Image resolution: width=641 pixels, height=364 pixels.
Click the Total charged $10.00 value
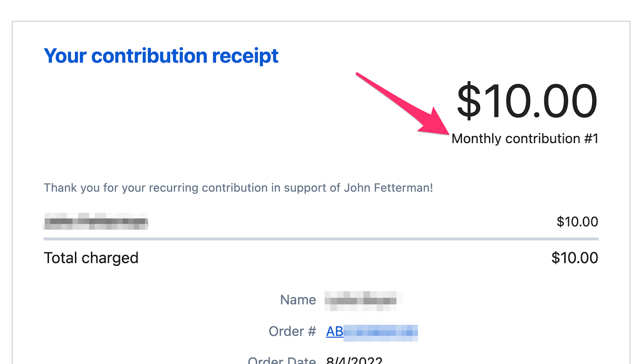pyautogui.click(x=574, y=258)
